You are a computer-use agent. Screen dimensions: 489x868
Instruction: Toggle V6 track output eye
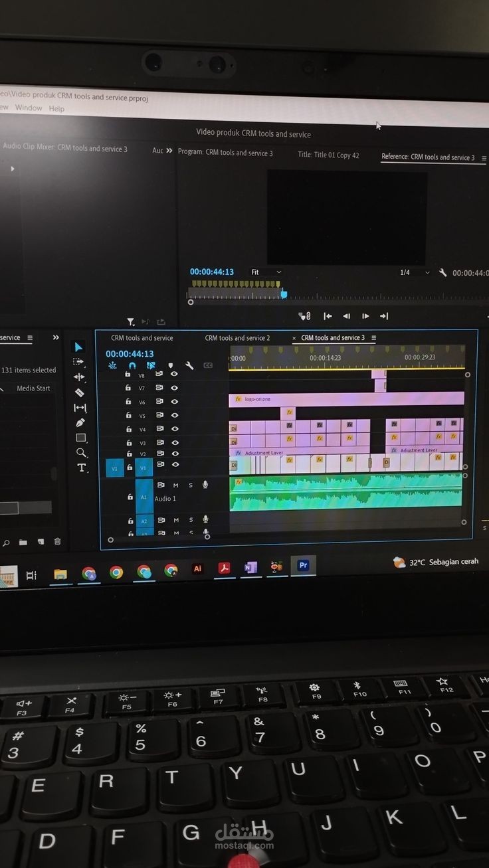175,402
